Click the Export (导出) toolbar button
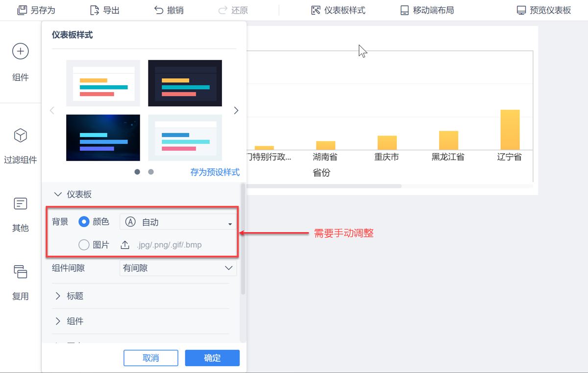This screenshot has width=588, height=373. click(x=105, y=10)
